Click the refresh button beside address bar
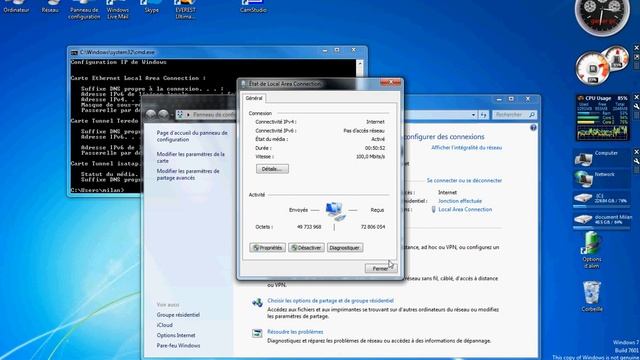 [x=484, y=115]
